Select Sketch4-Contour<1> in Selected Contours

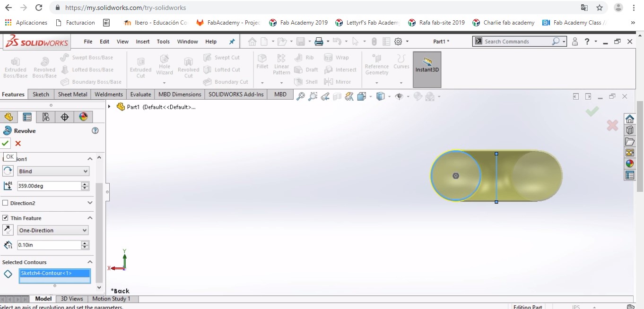55,273
